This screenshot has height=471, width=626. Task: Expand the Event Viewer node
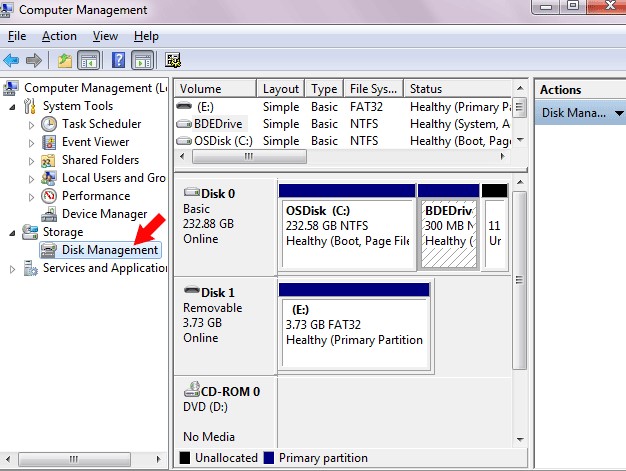[32, 143]
